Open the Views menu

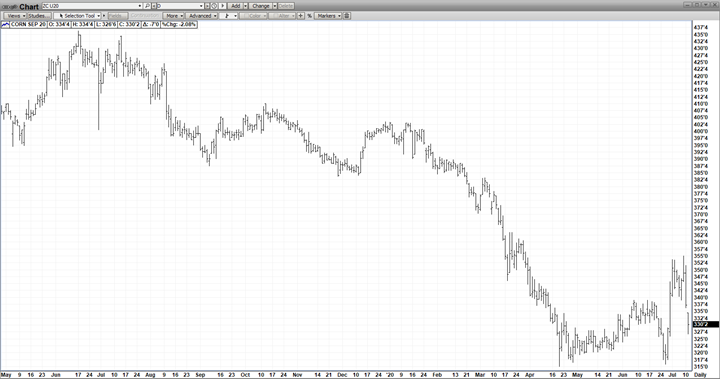pyautogui.click(x=15, y=16)
